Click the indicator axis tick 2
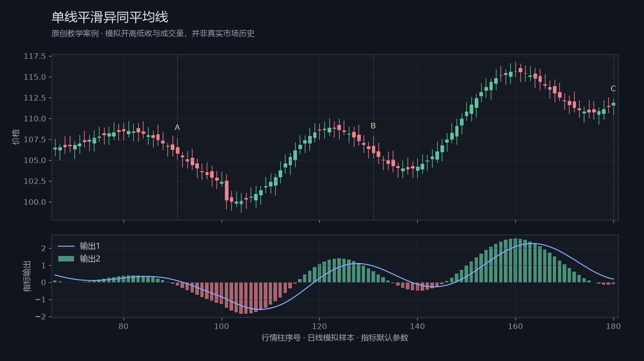The image size is (644, 361). coord(43,249)
